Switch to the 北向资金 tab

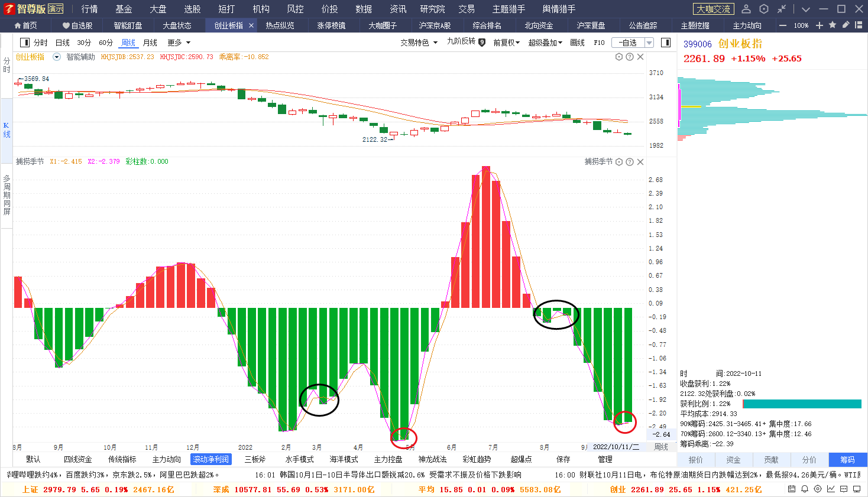click(x=539, y=25)
